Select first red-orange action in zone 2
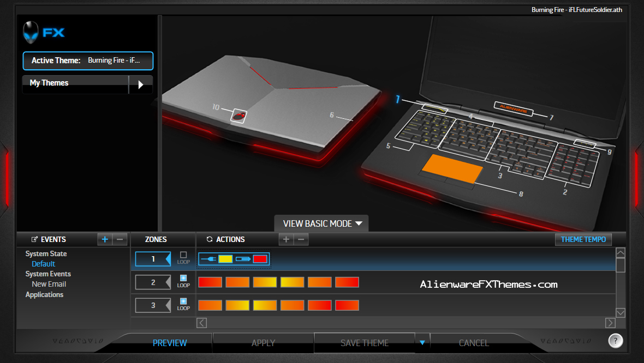Viewport: 644px width, 363px height. click(210, 282)
